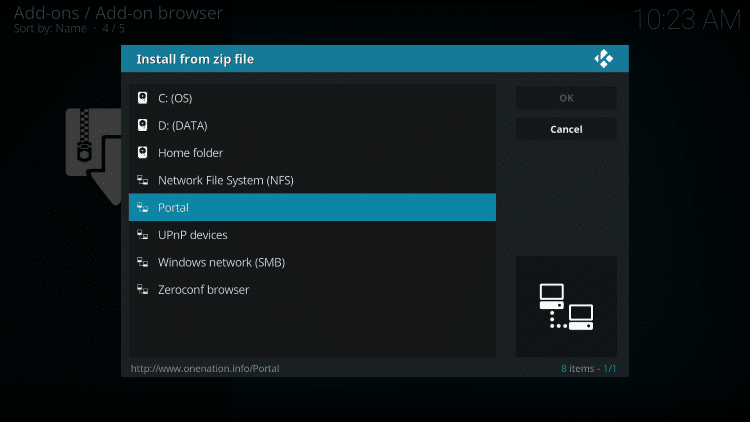
Task: Click the greyed OK button
Action: click(566, 98)
